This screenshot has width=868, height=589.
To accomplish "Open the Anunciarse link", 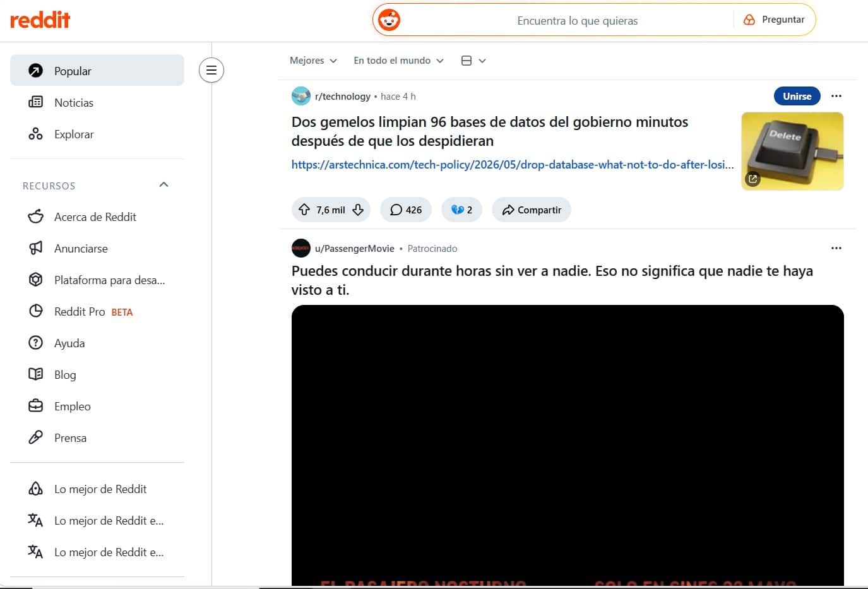I will [97, 248].
